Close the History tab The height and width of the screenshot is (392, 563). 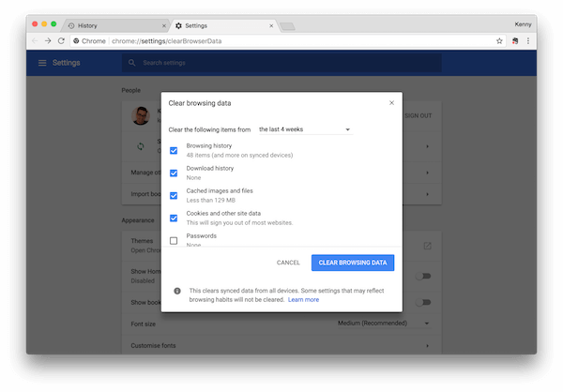(x=163, y=26)
